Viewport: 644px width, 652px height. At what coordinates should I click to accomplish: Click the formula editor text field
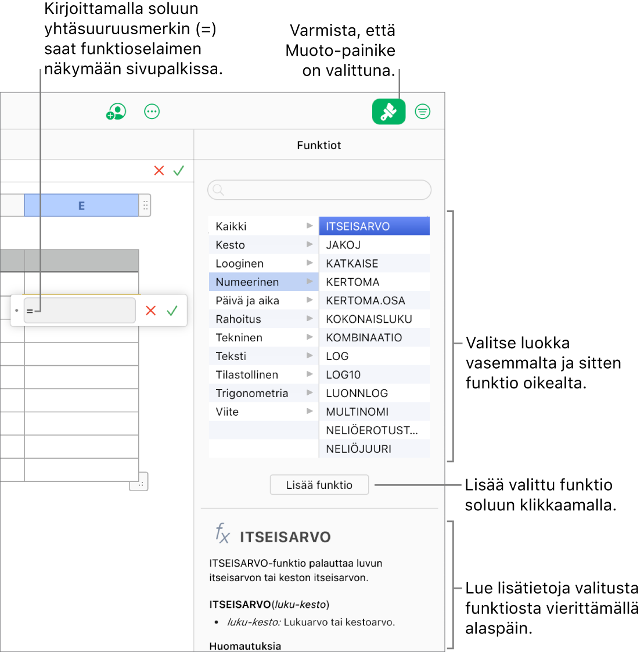pyautogui.click(x=80, y=310)
